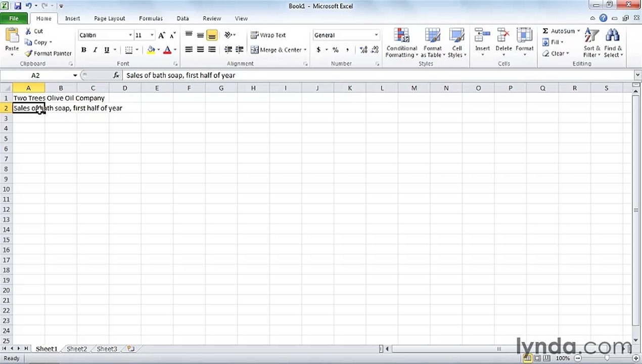Click the Format cells button
The height and width of the screenshot is (364, 642).
(x=525, y=43)
